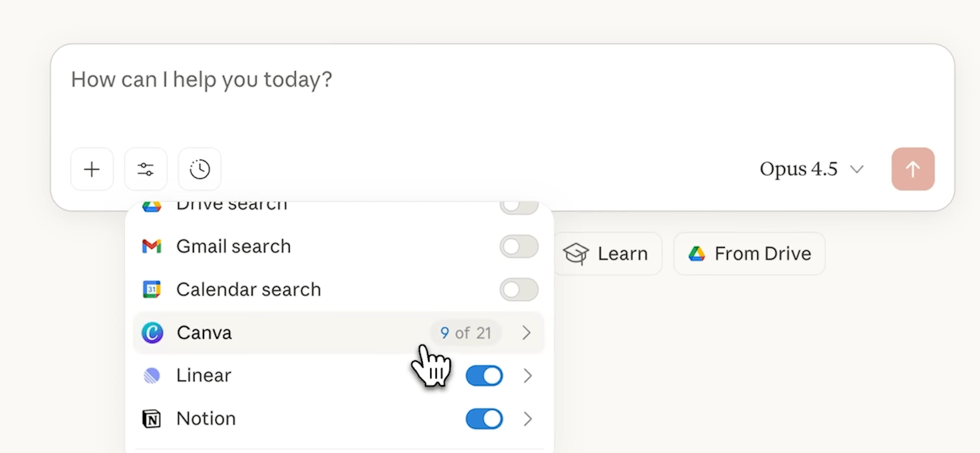Open the Opus 4.5 model dropdown
The width and height of the screenshot is (980, 453).
(x=811, y=170)
